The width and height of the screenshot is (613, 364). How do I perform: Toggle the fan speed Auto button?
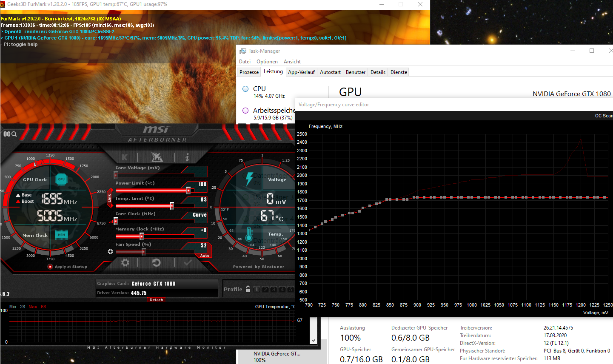tap(205, 256)
